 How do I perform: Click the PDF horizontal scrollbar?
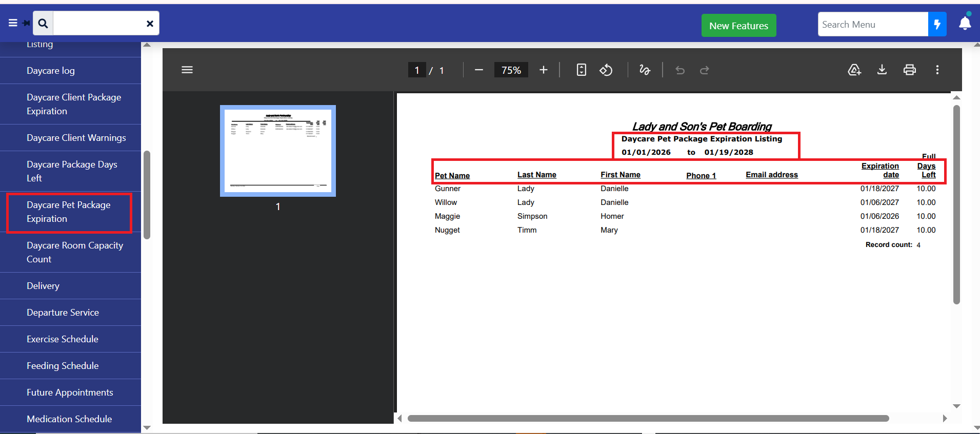coord(648,418)
